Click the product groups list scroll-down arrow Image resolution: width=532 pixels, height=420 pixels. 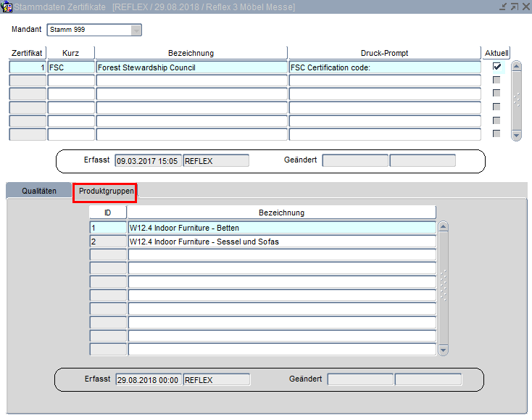click(x=444, y=350)
